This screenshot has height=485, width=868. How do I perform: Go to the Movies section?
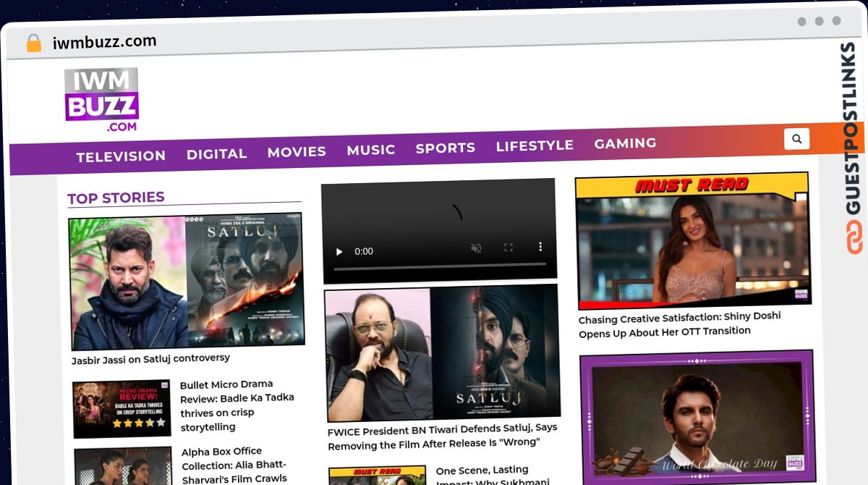click(297, 151)
